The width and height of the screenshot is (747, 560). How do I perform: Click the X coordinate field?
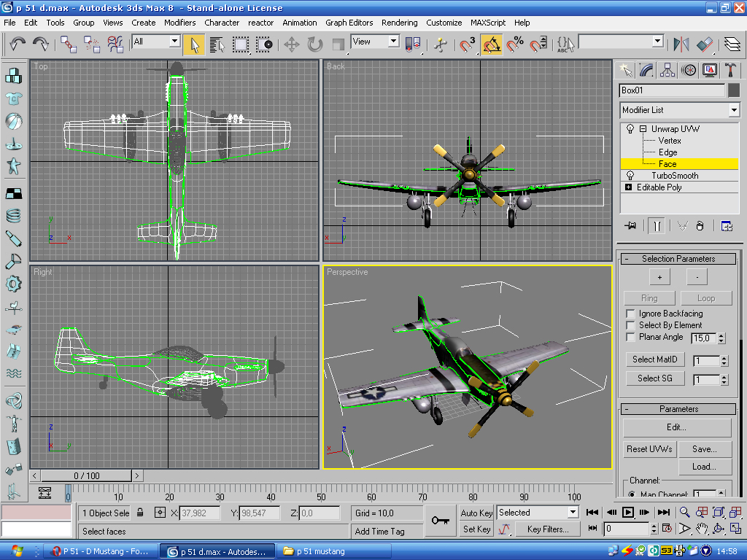tap(200, 513)
